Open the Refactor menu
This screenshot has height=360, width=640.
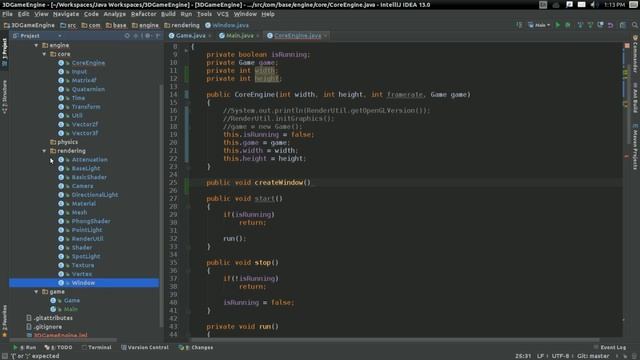[143, 14]
